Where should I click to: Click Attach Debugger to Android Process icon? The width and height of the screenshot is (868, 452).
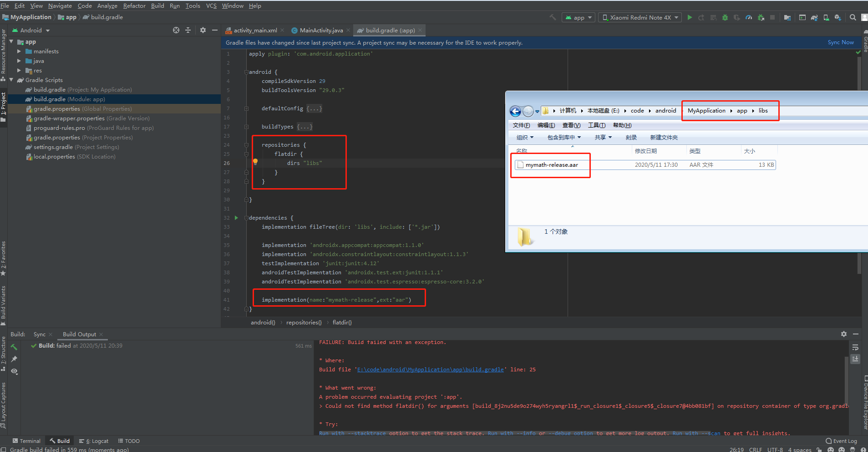coord(761,18)
